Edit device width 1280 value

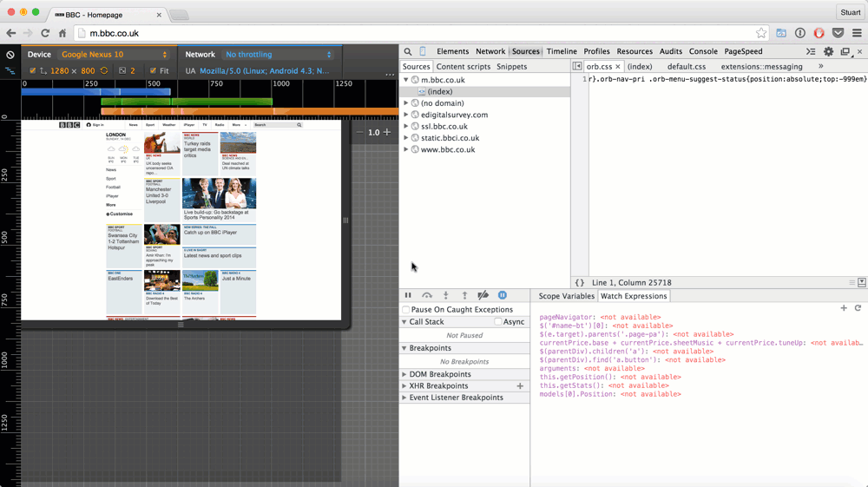pyautogui.click(x=60, y=71)
